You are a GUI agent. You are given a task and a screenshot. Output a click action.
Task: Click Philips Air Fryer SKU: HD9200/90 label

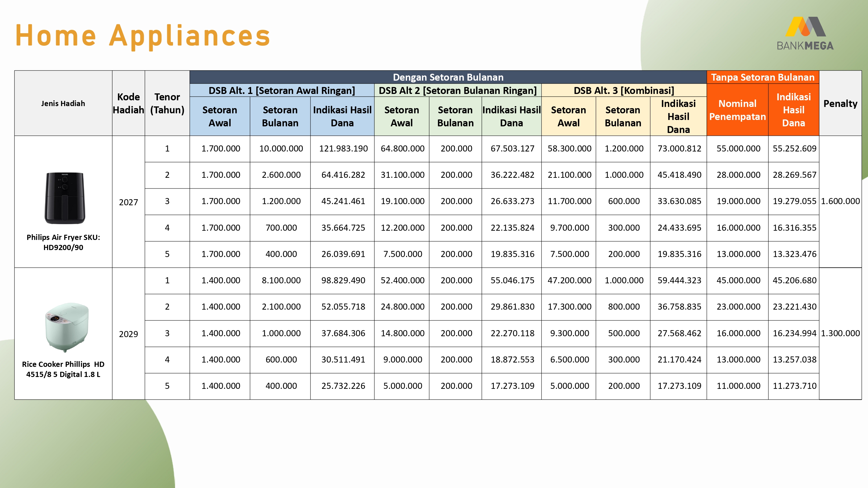(x=63, y=242)
